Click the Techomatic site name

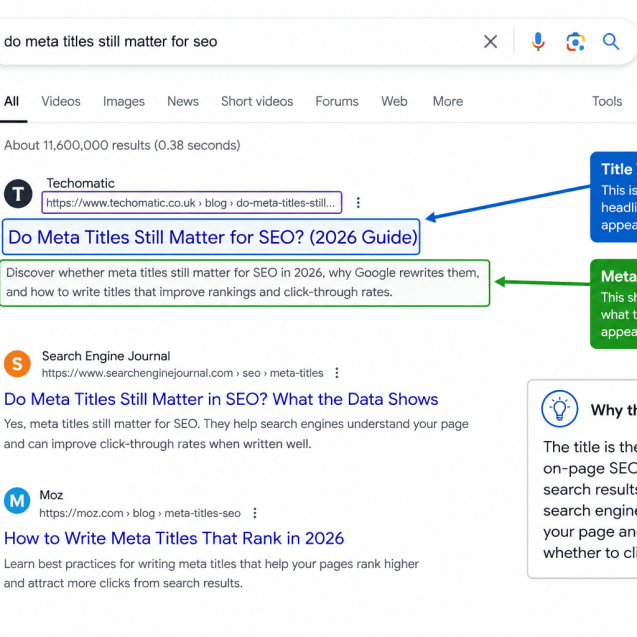click(80, 183)
